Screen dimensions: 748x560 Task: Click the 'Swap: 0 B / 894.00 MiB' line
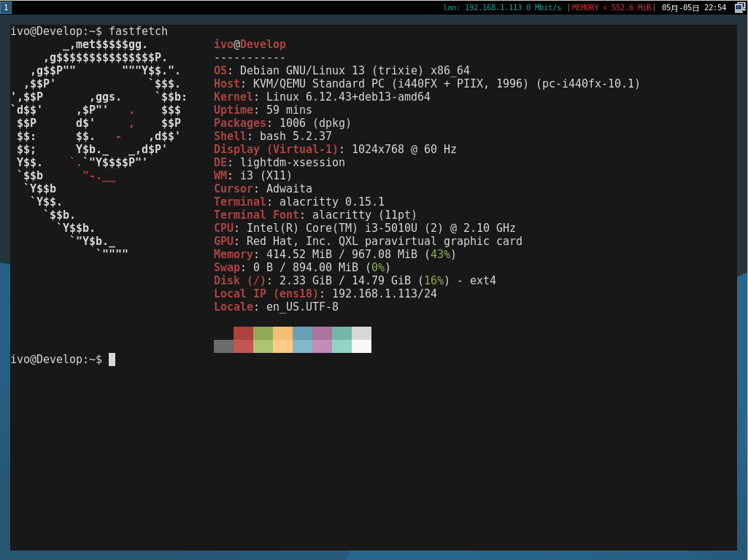(302, 268)
